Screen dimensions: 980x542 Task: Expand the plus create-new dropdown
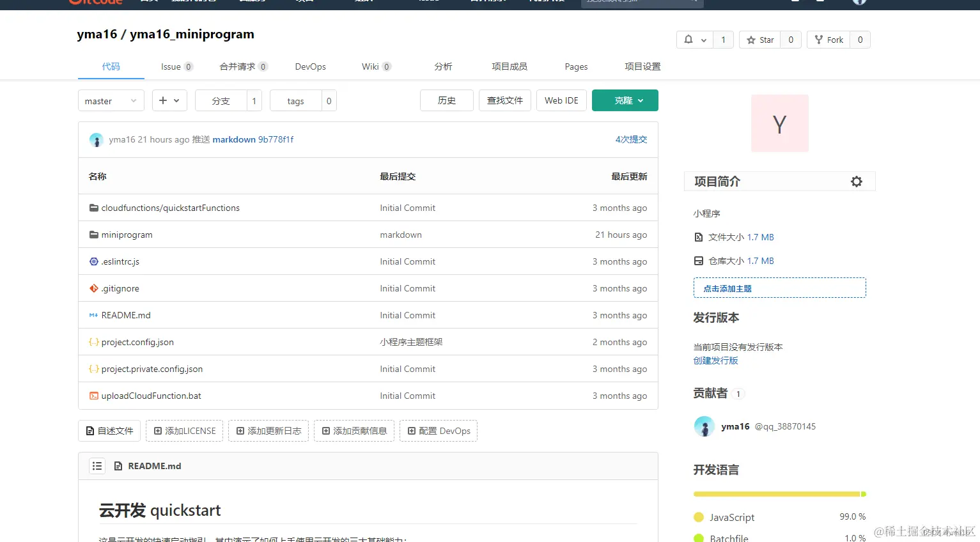pos(169,100)
